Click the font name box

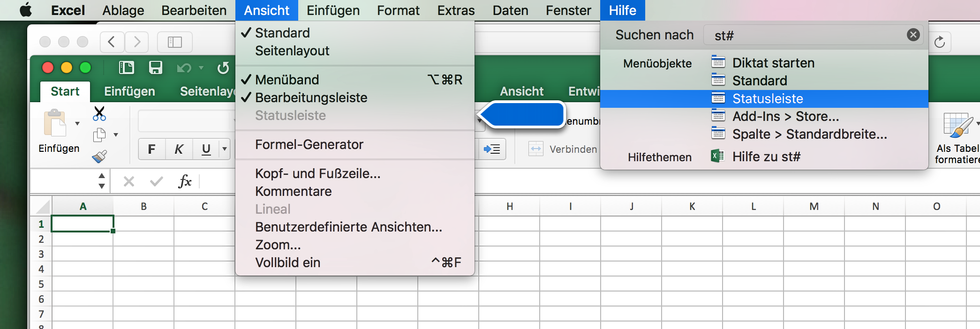click(x=186, y=121)
